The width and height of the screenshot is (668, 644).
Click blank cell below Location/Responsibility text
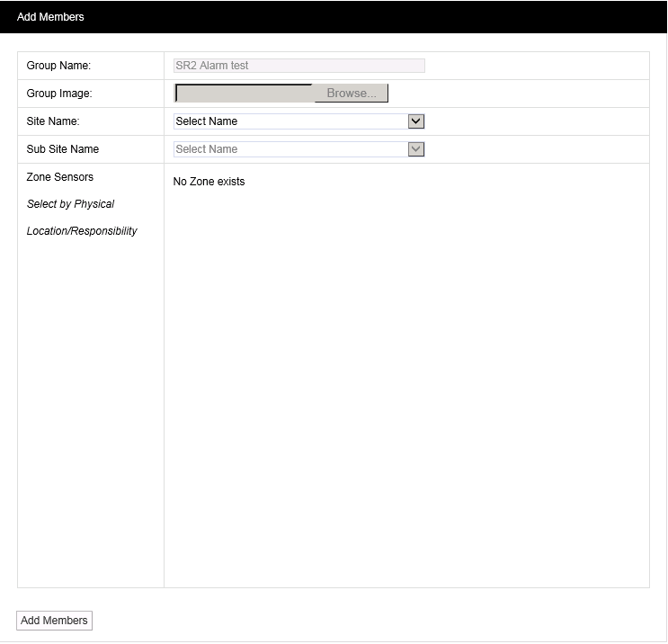[x=90, y=405]
